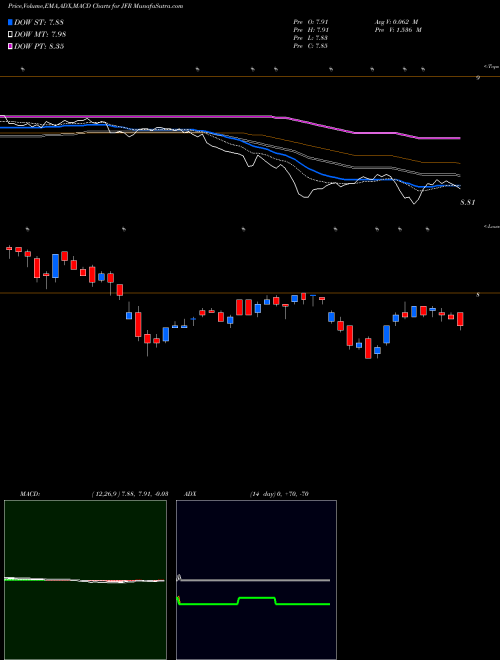This screenshot has height=660, width=500.
Task: Click the blue DOW ST legend swatch
Action: [11, 22]
